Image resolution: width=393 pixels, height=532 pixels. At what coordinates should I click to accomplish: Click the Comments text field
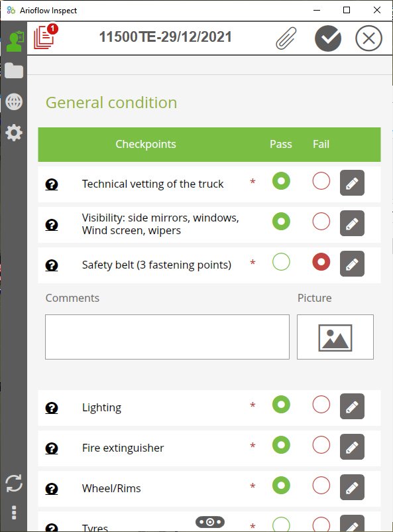tap(167, 336)
